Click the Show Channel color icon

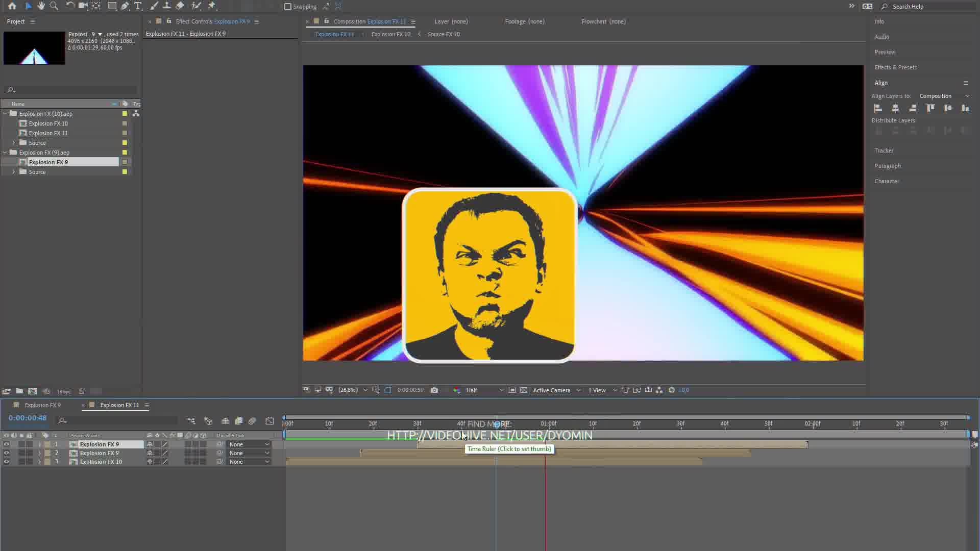pyautogui.click(x=457, y=390)
